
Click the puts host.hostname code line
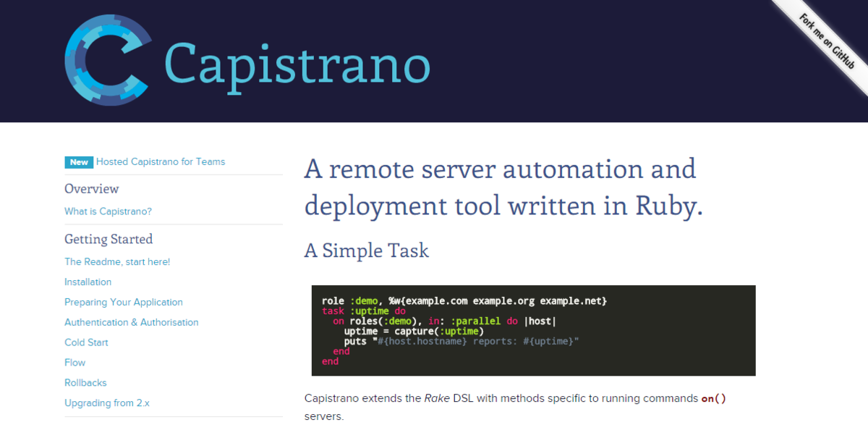(461, 341)
